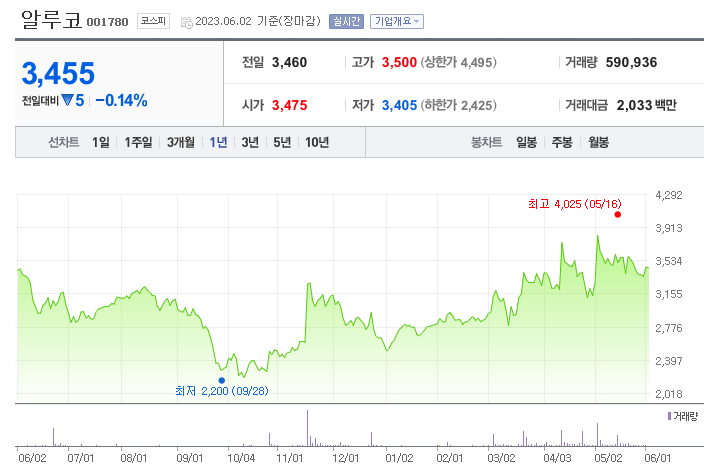
Task: Click the 전일 3,460 value
Action: coord(289,62)
